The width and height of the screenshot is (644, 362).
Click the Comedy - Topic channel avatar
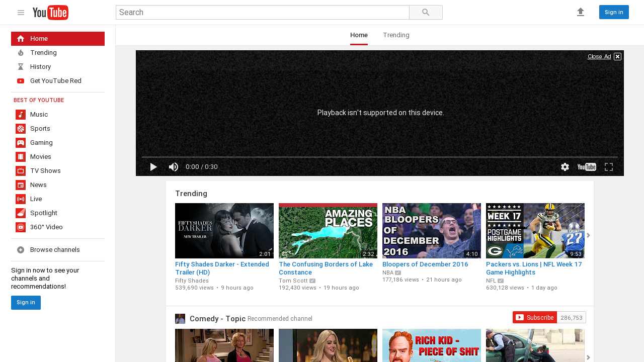[x=180, y=319]
